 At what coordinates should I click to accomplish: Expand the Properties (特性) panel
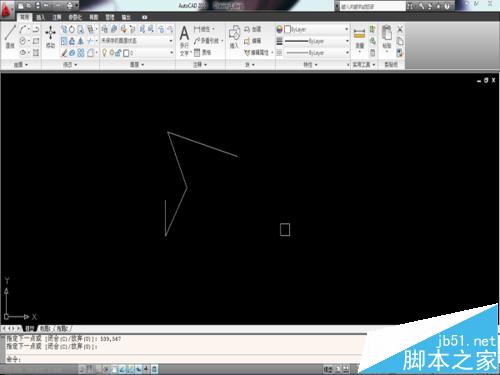tap(310, 65)
